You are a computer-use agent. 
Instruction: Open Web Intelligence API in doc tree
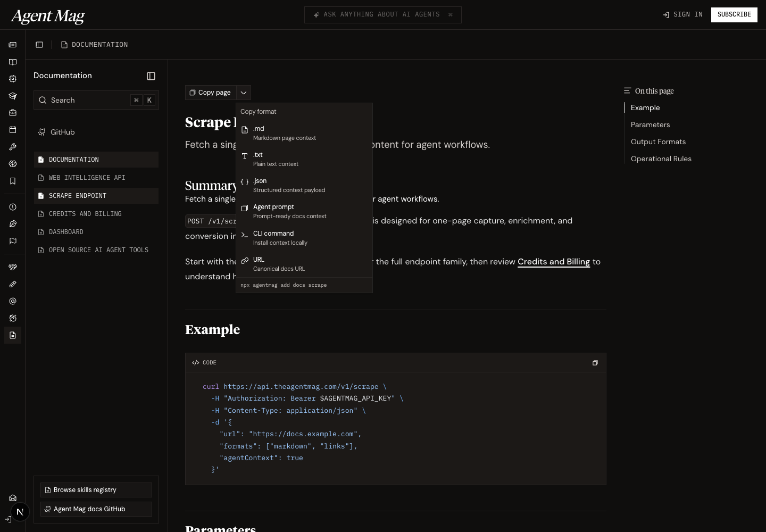87,178
